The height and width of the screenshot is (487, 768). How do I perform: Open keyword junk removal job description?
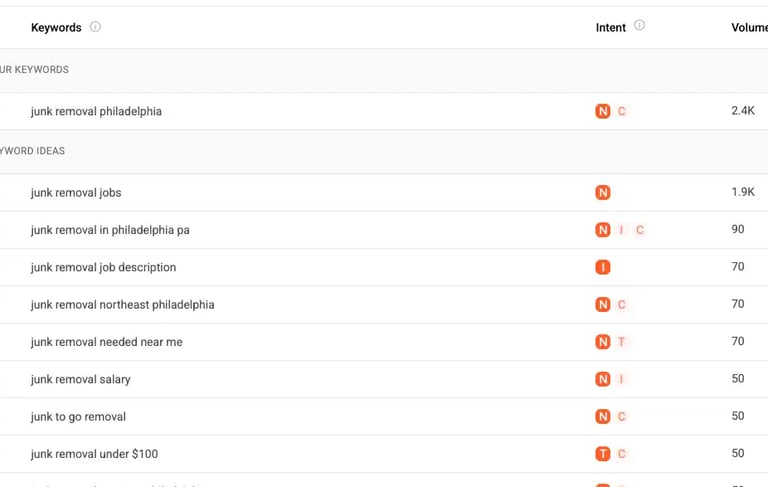103,268
